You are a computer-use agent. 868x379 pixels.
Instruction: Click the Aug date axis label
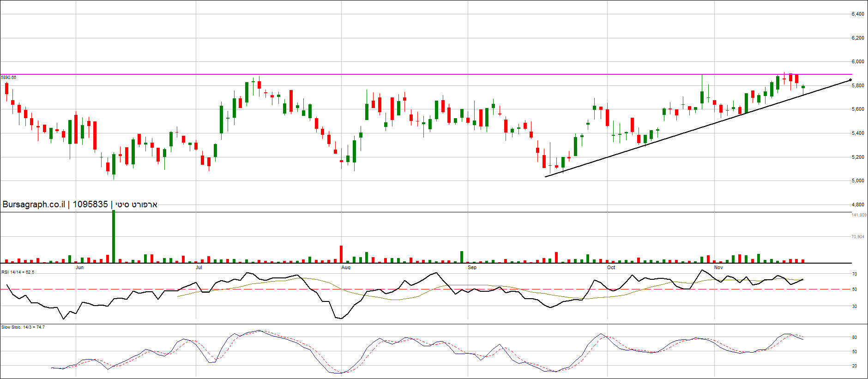pyautogui.click(x=346, y=268)
